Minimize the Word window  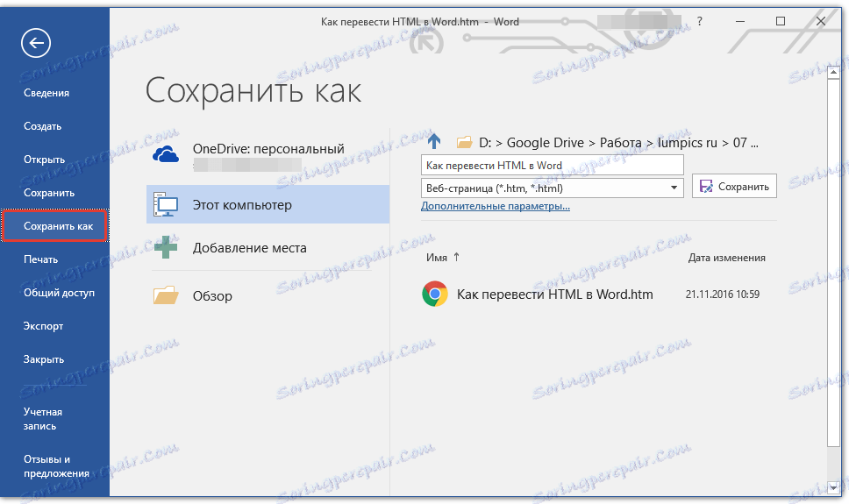(740, 21)
